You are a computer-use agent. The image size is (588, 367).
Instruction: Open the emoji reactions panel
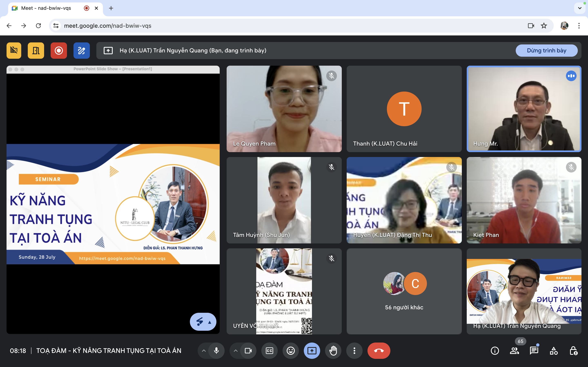click(x=291, y=350)
